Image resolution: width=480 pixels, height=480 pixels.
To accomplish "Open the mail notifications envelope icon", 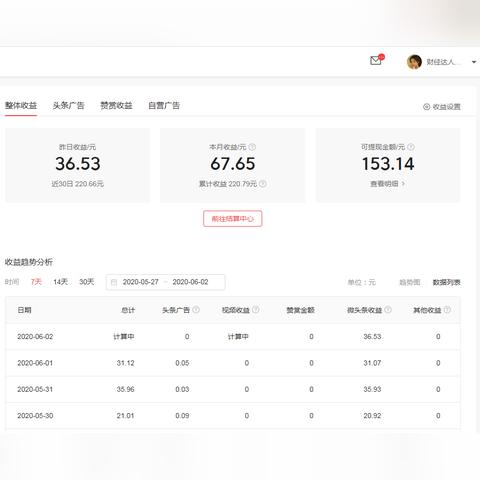I will click(376, 61).
